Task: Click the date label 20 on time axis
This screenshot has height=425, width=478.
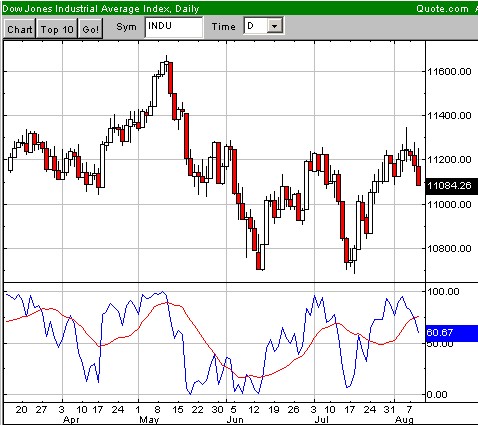Action: (x=21, y=409)
